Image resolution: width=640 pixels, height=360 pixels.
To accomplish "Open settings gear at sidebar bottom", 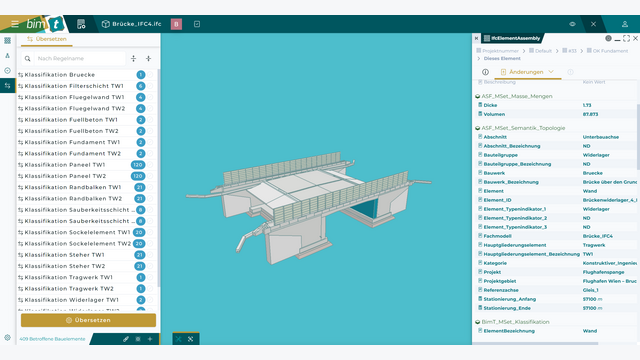I will pos(7,338).
